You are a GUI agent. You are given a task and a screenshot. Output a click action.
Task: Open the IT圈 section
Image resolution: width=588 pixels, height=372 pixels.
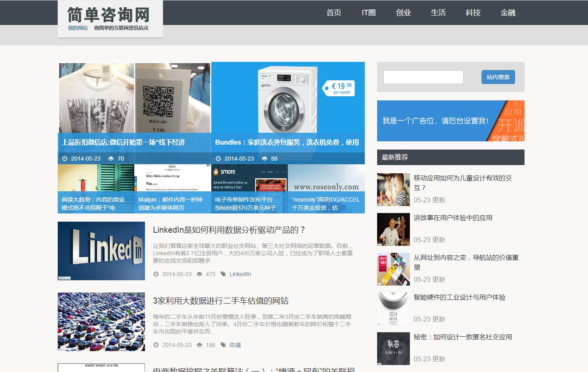pos(368,13)
